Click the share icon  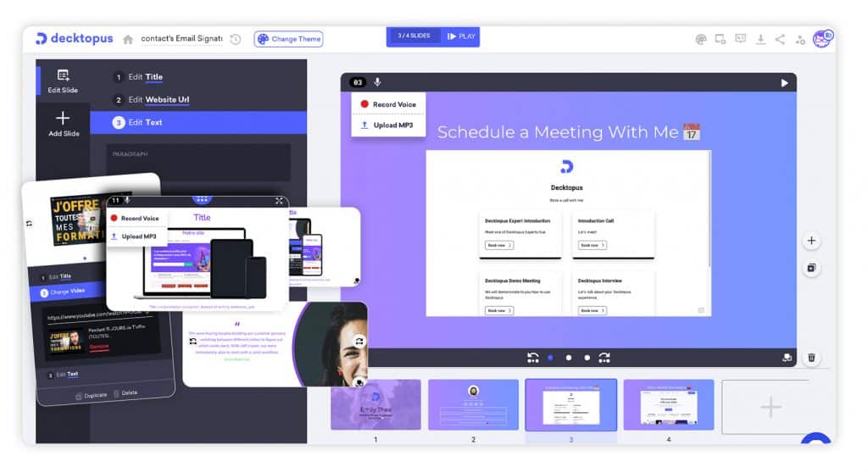780,39
